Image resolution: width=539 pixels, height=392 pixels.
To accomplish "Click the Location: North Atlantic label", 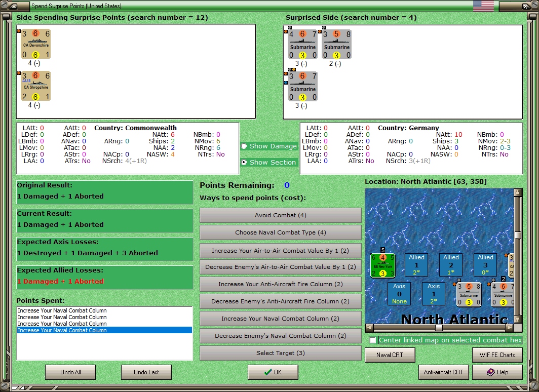I will pyautogui.click(x=426, y=181).
